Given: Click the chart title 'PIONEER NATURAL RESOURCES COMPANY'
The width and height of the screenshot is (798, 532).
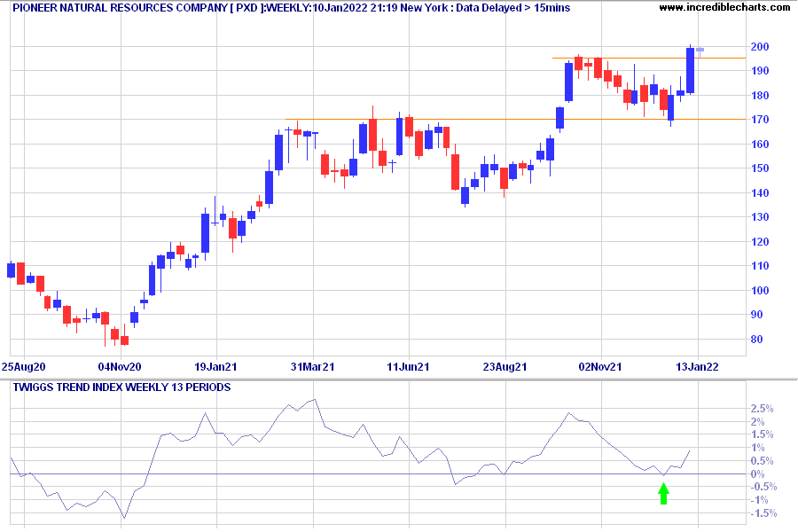Looking at the screenshot, I should (120, 8).
